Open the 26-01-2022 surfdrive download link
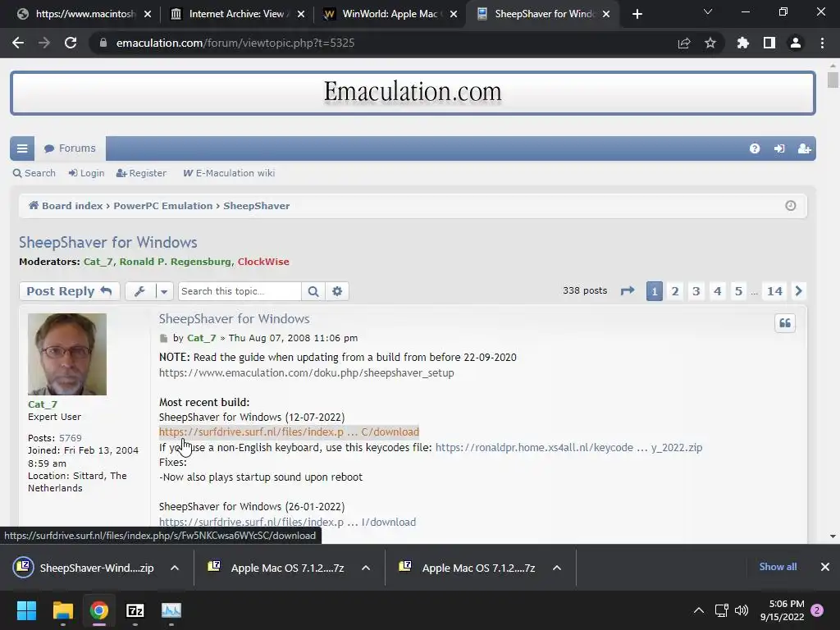Screen dimensions: 840x630 [x=287, y=522]
